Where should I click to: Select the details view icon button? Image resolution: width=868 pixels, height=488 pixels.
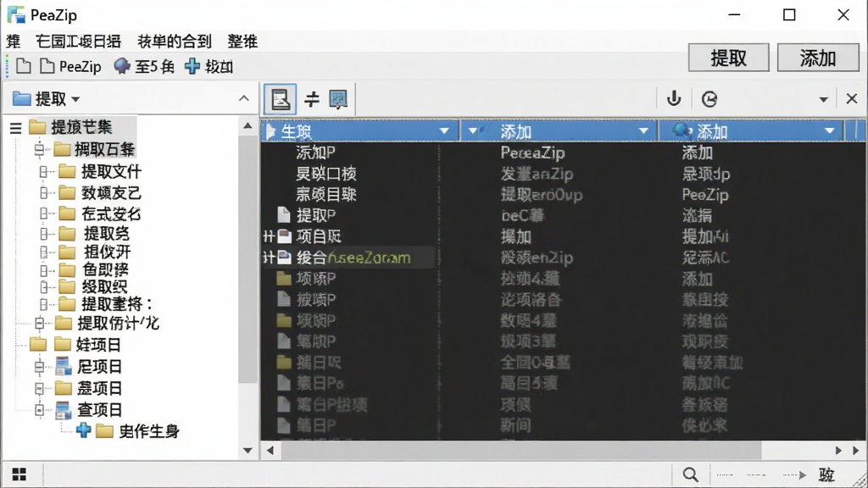click(280, 100)
